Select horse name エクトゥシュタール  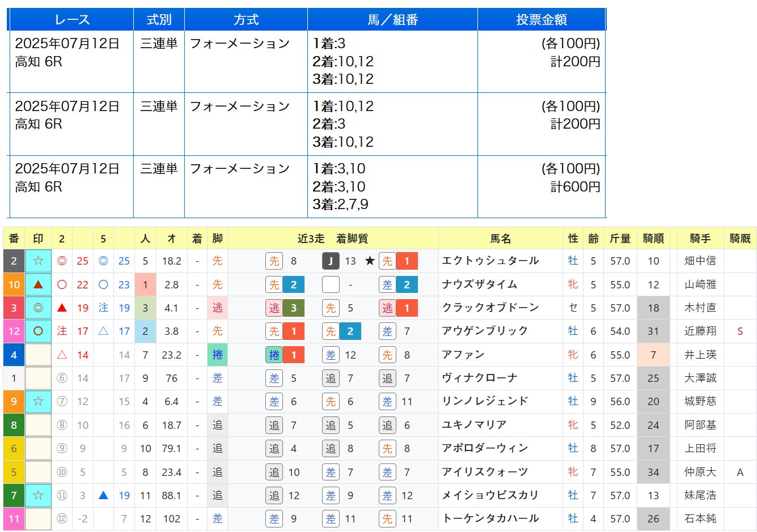pyautogui.click(x=490, y=261)
